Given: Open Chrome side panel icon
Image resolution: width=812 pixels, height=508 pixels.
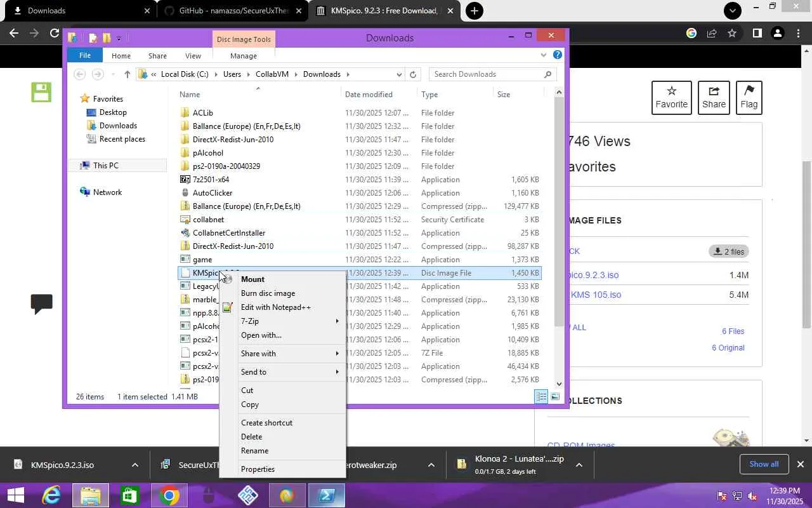Looking at the screenshot, I should point(757,33).
